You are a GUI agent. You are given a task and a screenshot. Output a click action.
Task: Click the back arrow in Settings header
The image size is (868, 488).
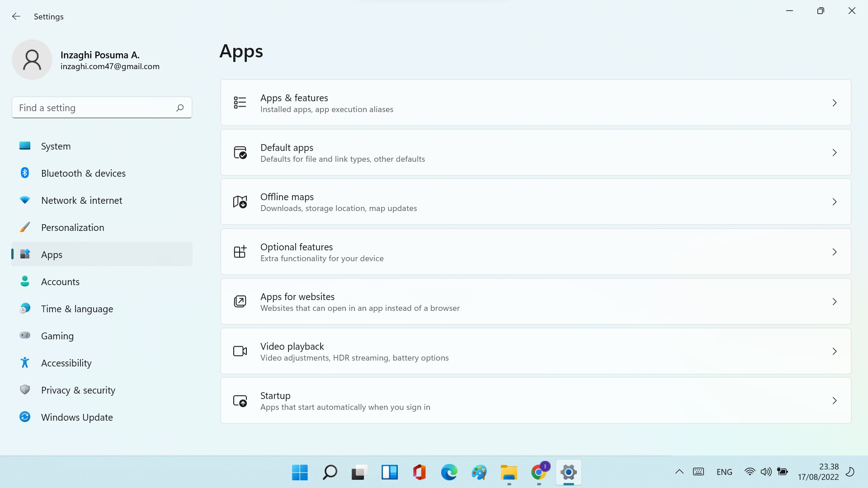(x=16, y=17)
